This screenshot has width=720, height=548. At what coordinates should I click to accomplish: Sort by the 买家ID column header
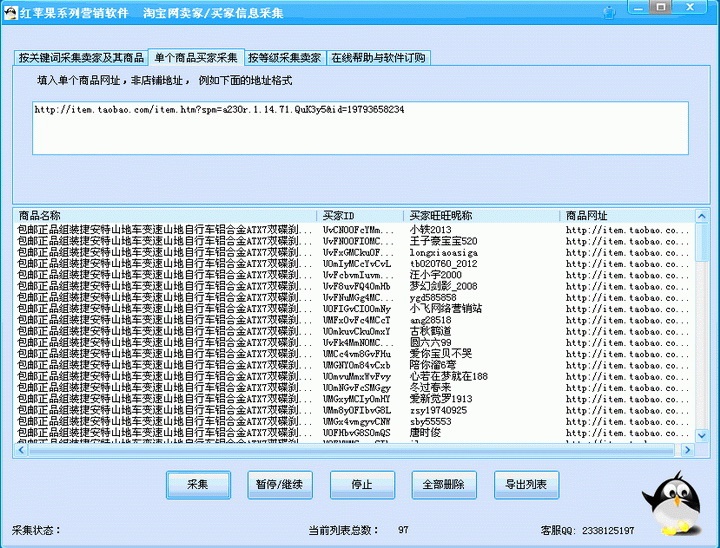(360, 215)
